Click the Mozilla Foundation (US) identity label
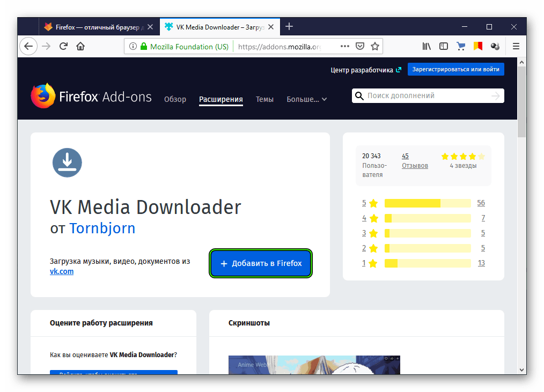Viewport: 544px width, 392px height. click(189, 47)
